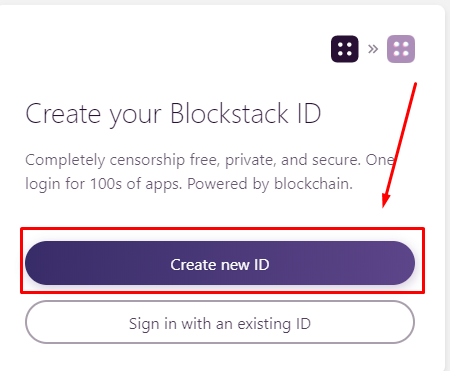Sign in with an existing ID
The width and height of the screenshot is (450, 371).
point(220,322)
